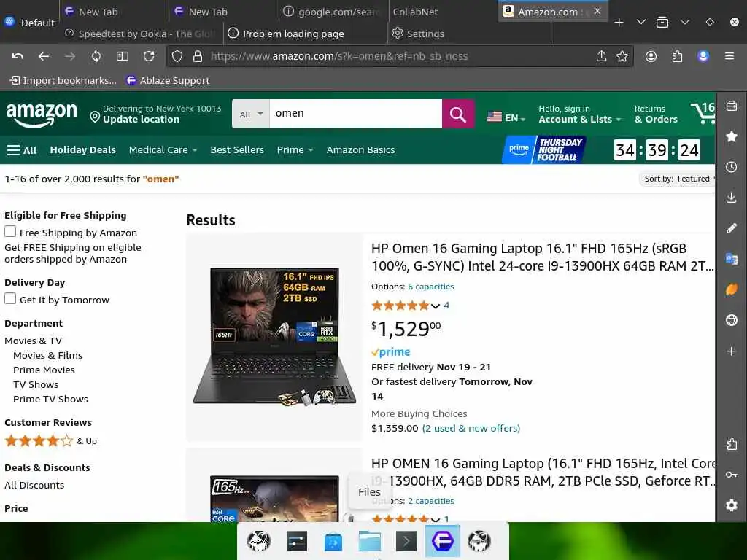Bookmark this page with the star
Image resolution: width=747 pixels, height=560 pixels.
point(622,56)
